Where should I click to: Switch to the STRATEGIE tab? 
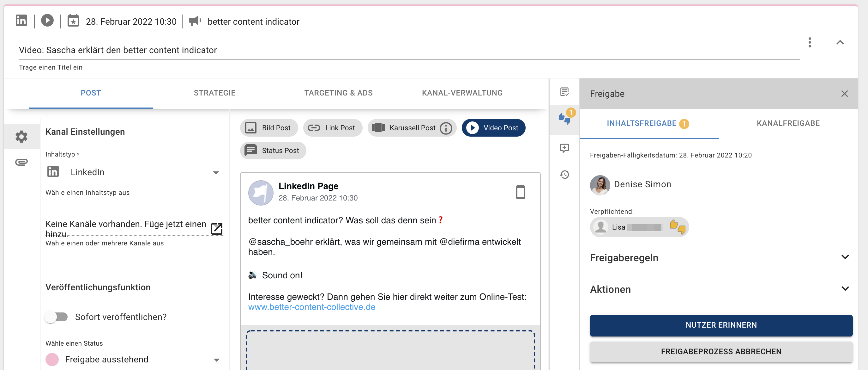tap(214, 93)
